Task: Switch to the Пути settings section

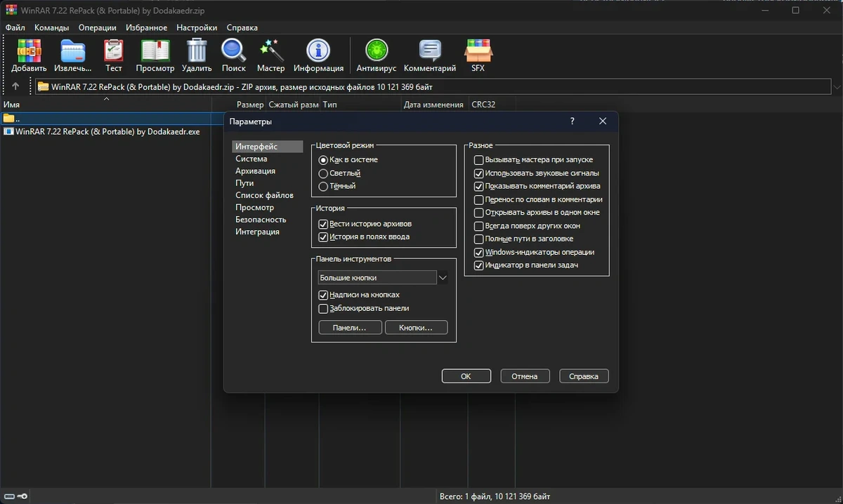Action: (x=244, y=183)
